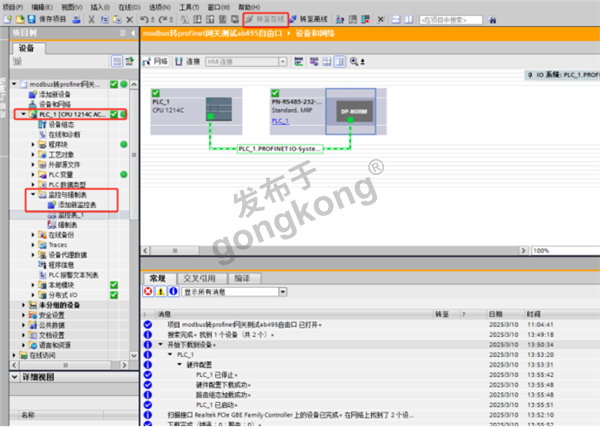Image resolution: width=600 pixels, height=427 pixels.
Task: Click the stop CPU icon
Action: point(365,19)
